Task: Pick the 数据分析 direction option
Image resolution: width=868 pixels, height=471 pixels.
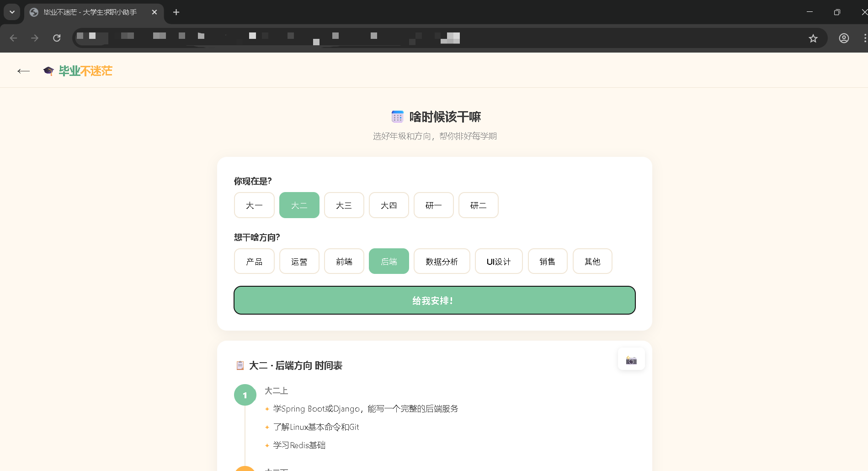Action: click(442, 262)
